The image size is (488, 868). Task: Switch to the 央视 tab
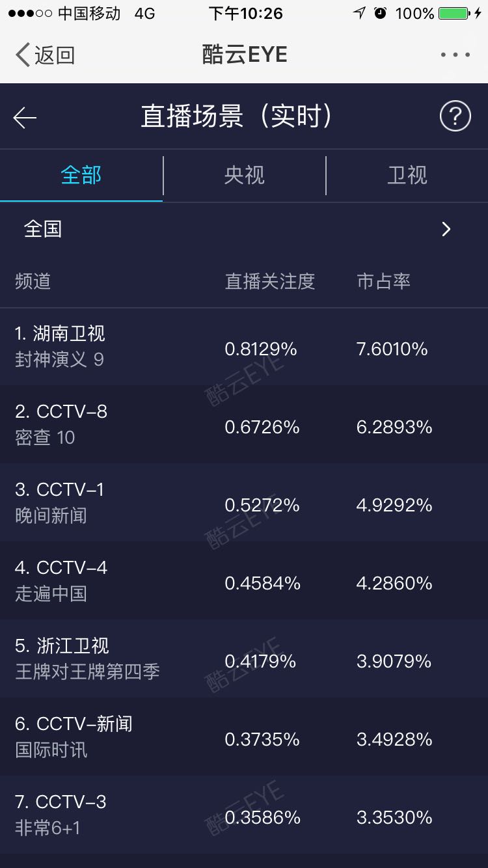pyautogui.click(x=244, y=175)
